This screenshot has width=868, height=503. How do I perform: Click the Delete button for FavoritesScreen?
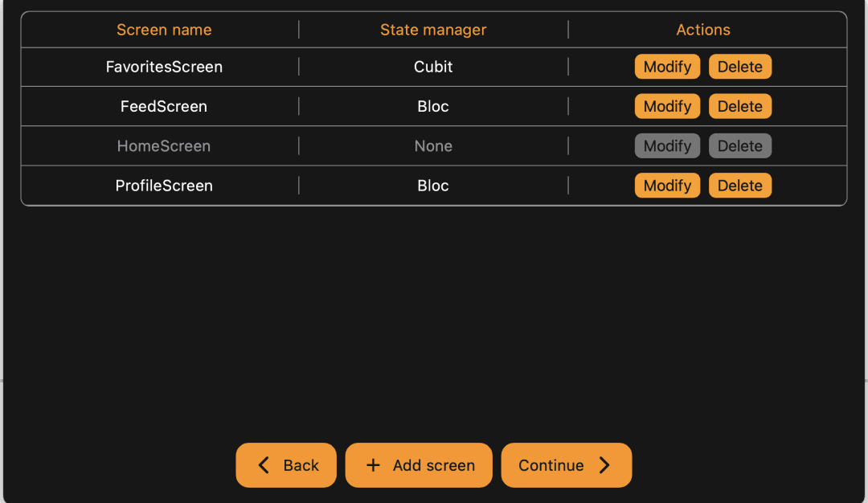(x=739, y=67)
